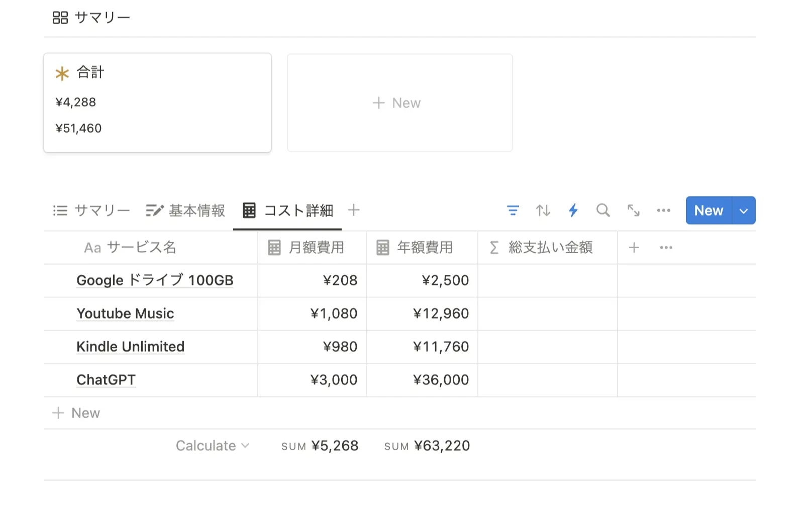Click the ¥51,460 value on 合計 card
The height and width of the screenshot is (511, 812).
pyautogui.click(x=78, y=129)
